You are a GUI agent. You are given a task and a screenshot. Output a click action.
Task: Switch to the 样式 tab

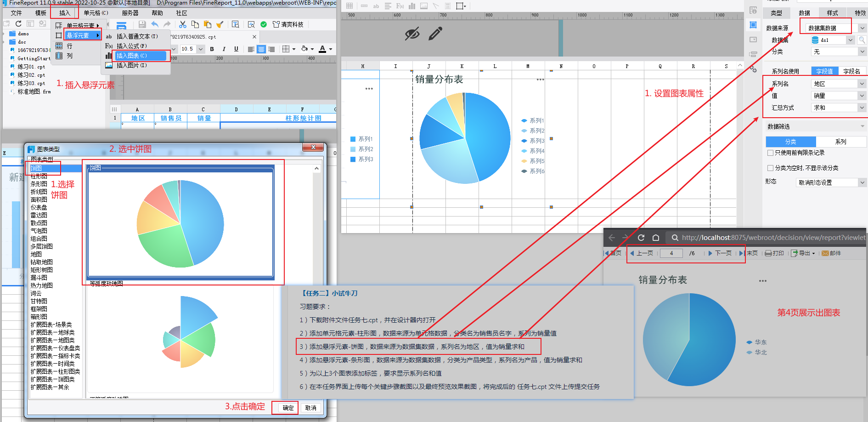pos(832,13)
